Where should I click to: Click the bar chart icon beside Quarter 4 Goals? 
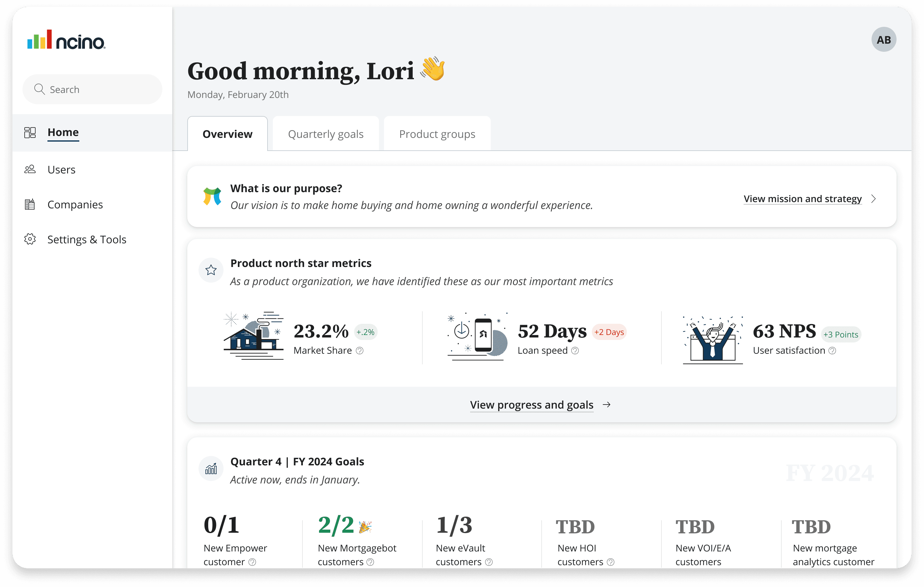point(211,468)
